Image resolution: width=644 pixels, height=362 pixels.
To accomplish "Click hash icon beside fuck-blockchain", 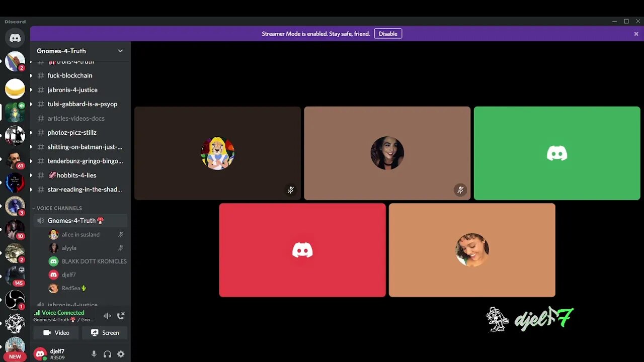I will (x=41, y=75).
